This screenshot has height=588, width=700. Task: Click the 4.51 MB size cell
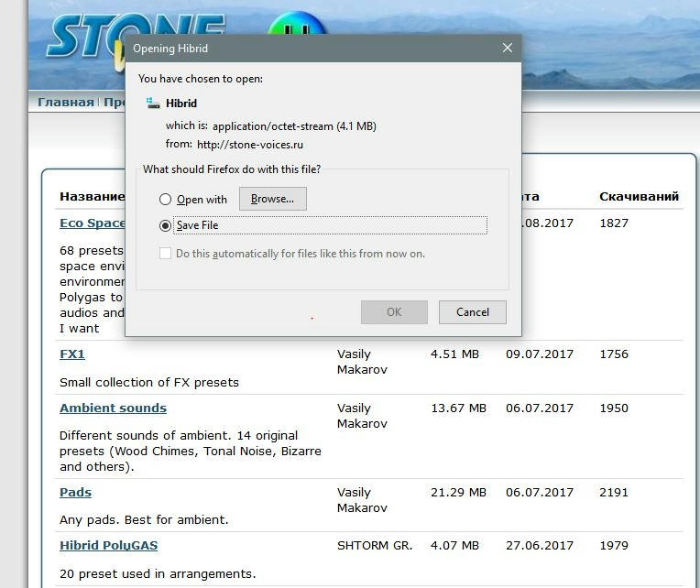point(454,354)
